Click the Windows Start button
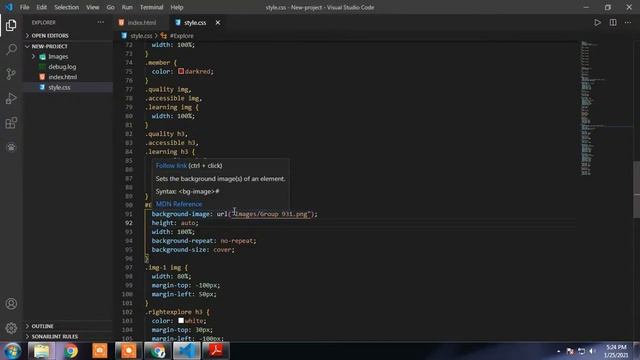The height and width of the screenshot is (360, 640). click(12, 351)
